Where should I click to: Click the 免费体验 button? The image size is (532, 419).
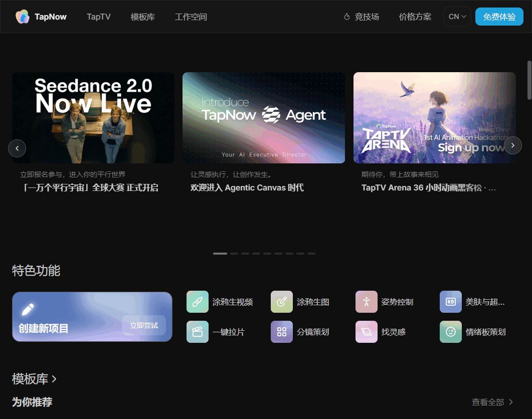click(x=499, y=17)
